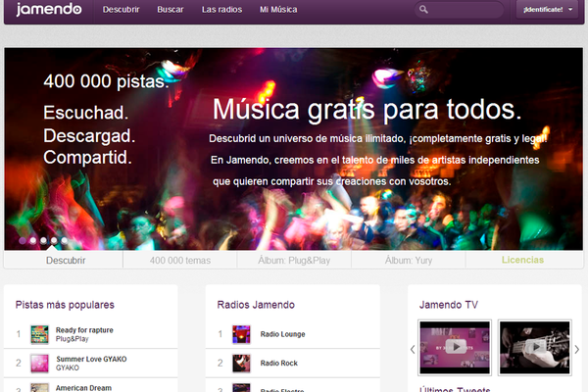The image size is (588, 392).
Task: Click the Ready for rapture album cover
Action: pos(39,334)
